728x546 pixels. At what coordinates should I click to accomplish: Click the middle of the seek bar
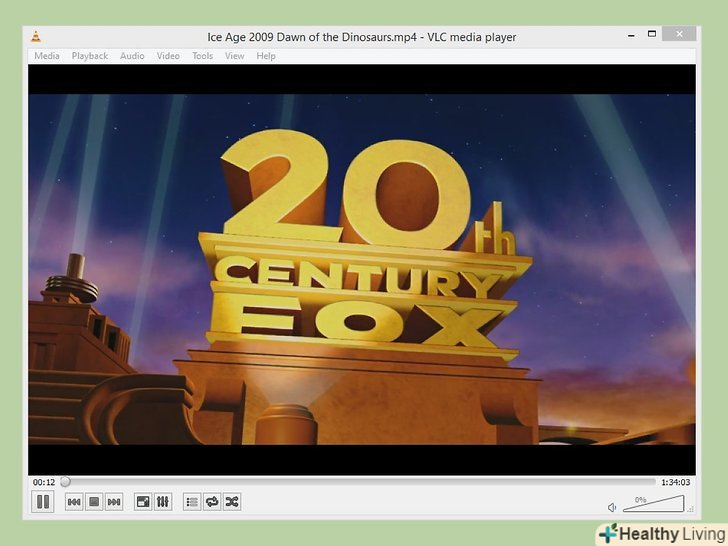[358, 482]
